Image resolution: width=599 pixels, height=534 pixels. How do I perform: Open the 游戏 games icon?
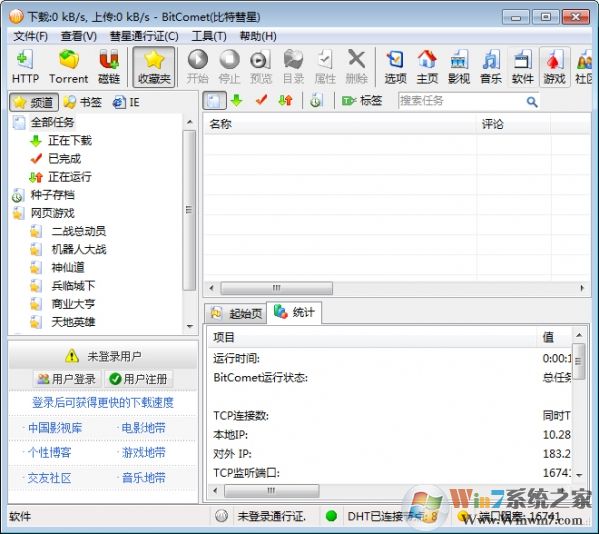click(554, 67)
